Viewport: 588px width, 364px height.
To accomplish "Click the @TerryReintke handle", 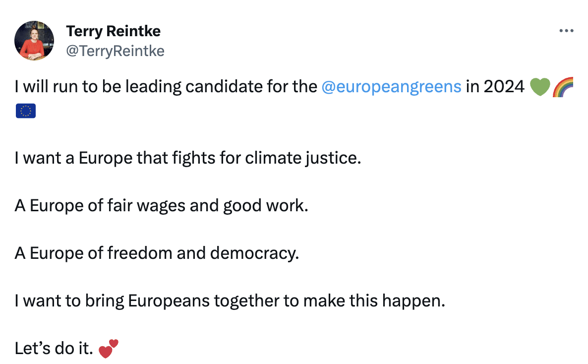I will coord(115,51).
